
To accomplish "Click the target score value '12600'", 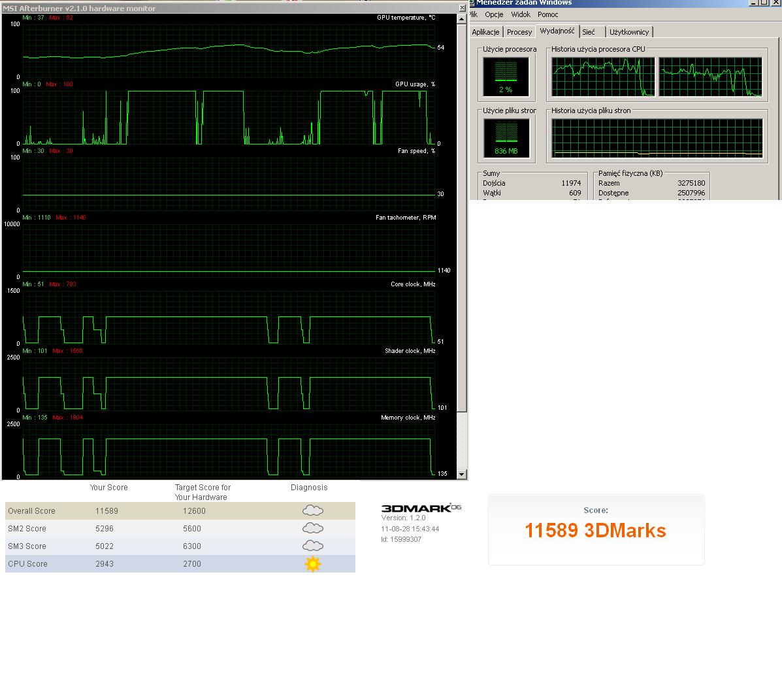I will click(194, 511).
